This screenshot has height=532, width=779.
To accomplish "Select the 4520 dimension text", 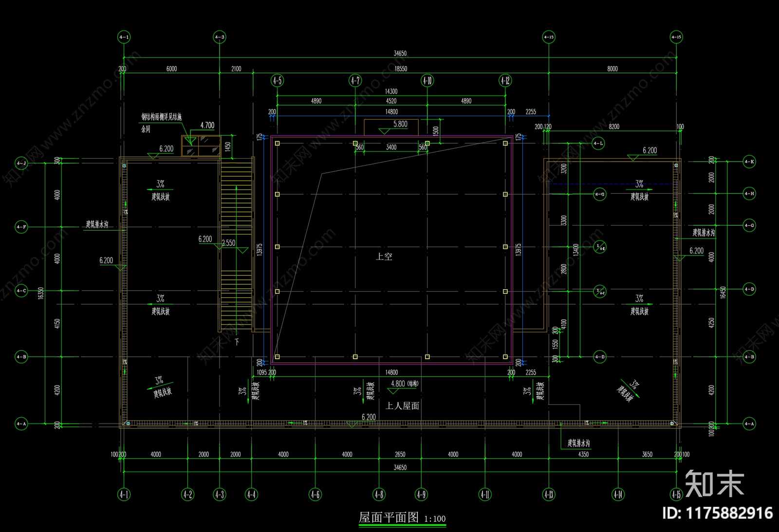I will pyautogui.click(x=391, y=101).
